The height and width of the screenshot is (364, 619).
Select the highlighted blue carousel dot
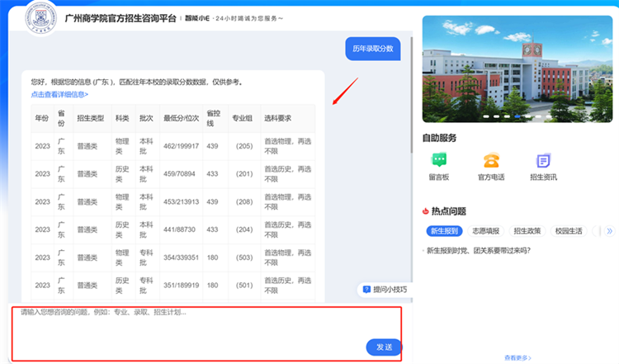point(517,116)
